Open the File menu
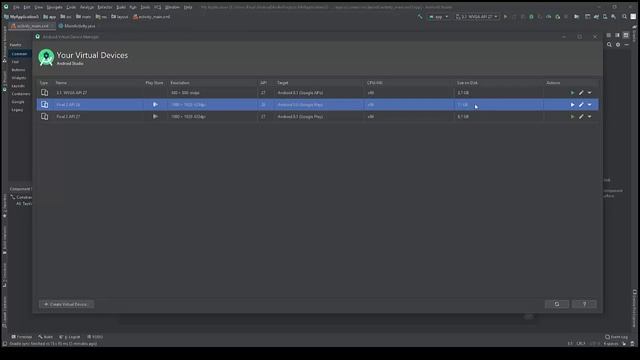Image resolution: width=640 pixels, height=360 pixels. point(16,7)
